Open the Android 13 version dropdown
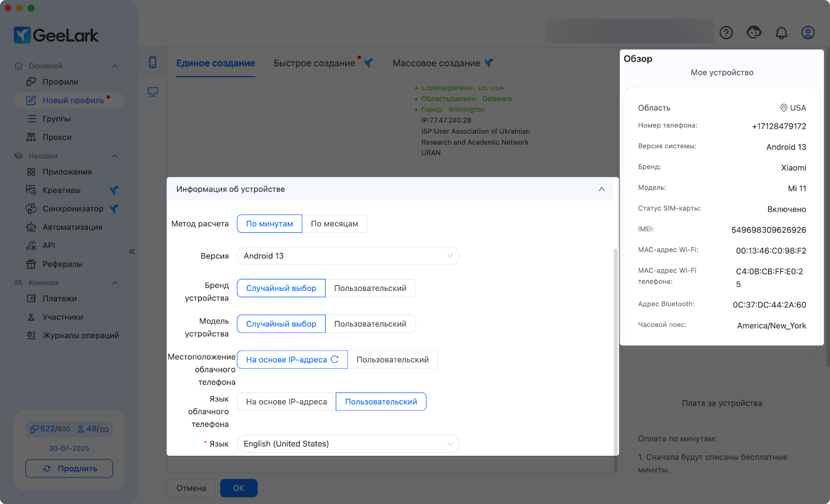Image resolution: width=830 pixels, height=504 pixels. coord(348,256)
